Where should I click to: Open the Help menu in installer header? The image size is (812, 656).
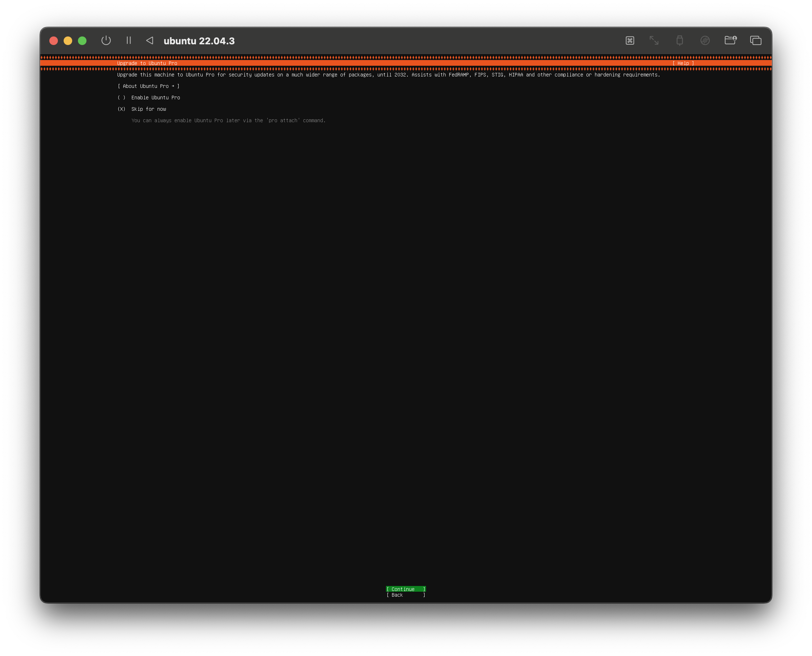pos(683,63)
